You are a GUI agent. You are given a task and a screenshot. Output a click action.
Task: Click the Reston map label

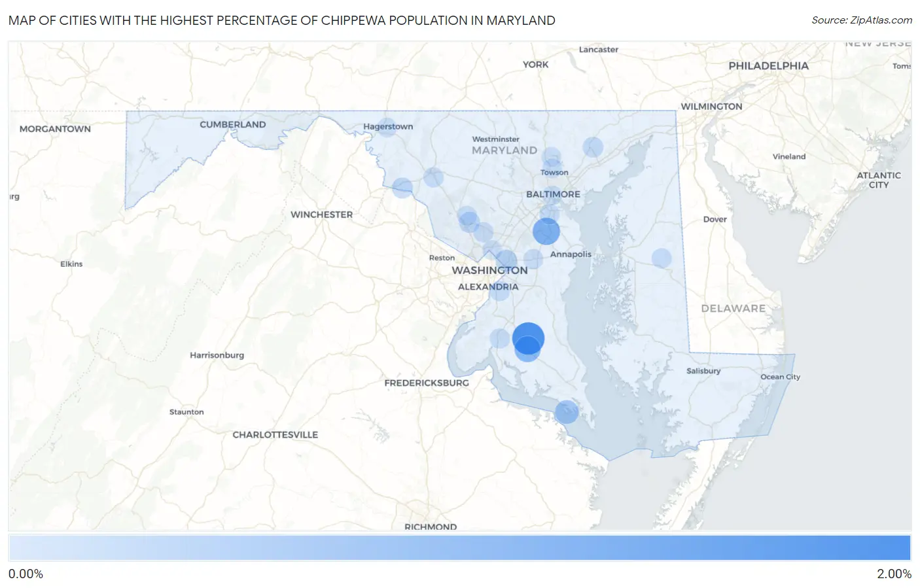(x=442, y=258)
